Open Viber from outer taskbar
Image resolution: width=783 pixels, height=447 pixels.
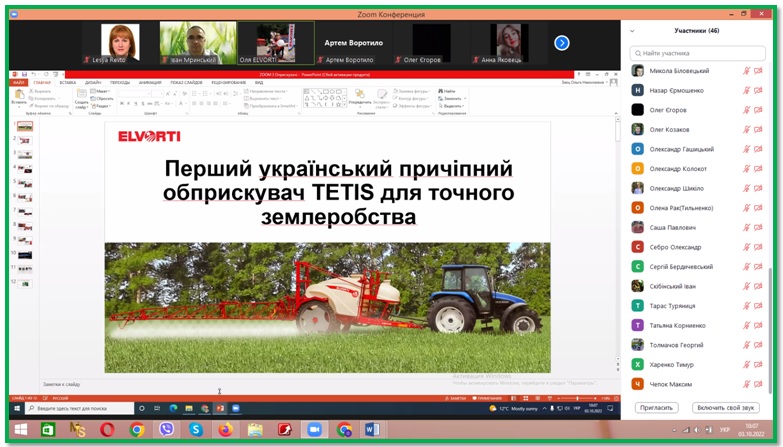click(166, 429)
